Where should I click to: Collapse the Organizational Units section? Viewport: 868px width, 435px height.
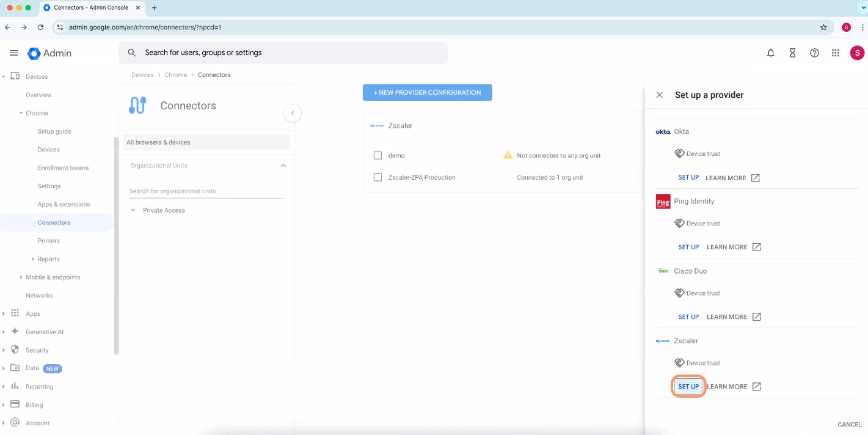point(283,165)
